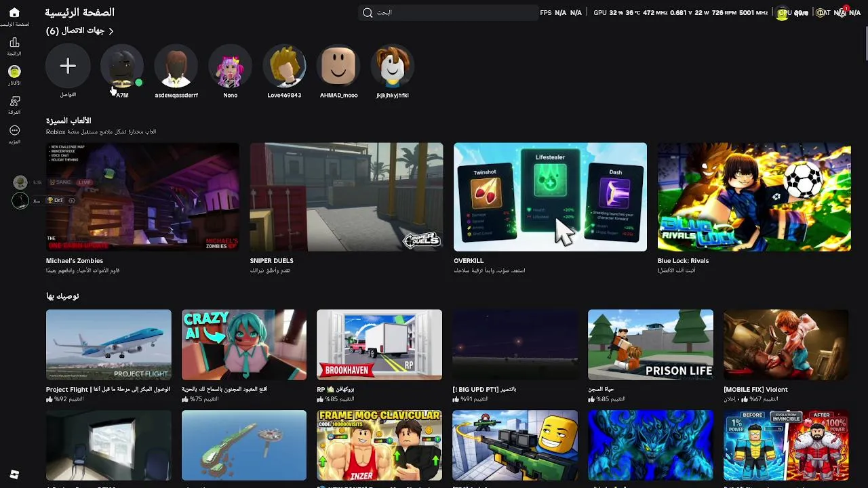Expand the جهات الاتصال (6) chevron

pos(111,31)
